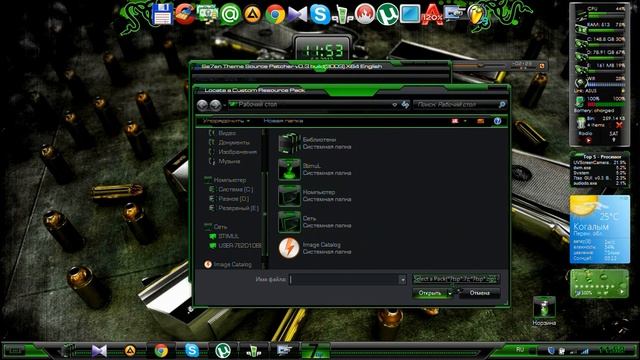
Task: Open the red flame burner icon in dock
Action: click(x=365, y=14)
